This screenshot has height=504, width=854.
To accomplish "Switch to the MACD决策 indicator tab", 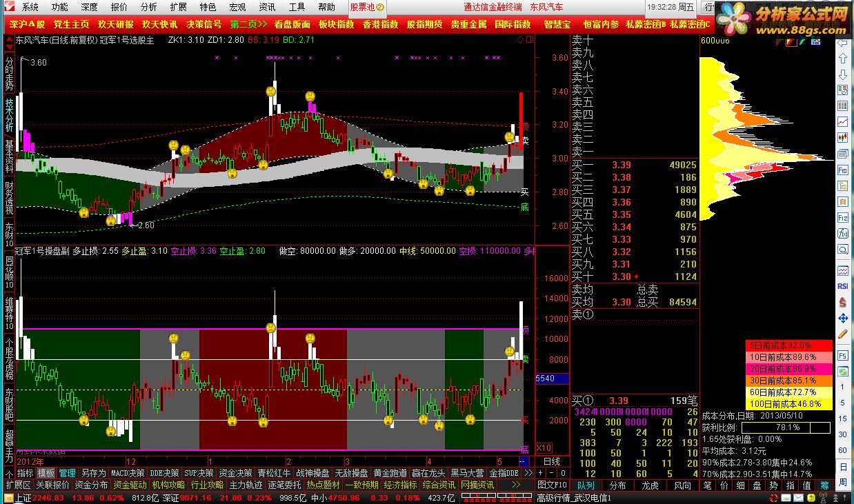I will 128,473.
